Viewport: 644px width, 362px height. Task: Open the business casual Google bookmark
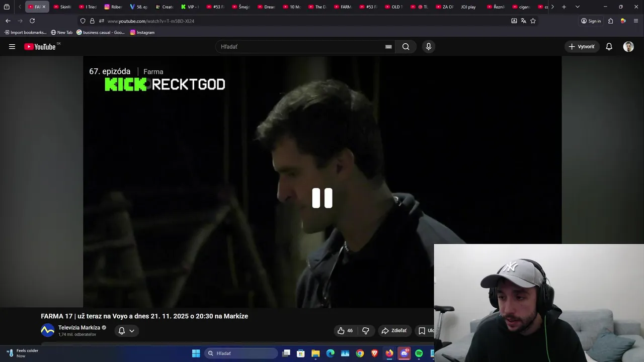click(x=101, y=32)
